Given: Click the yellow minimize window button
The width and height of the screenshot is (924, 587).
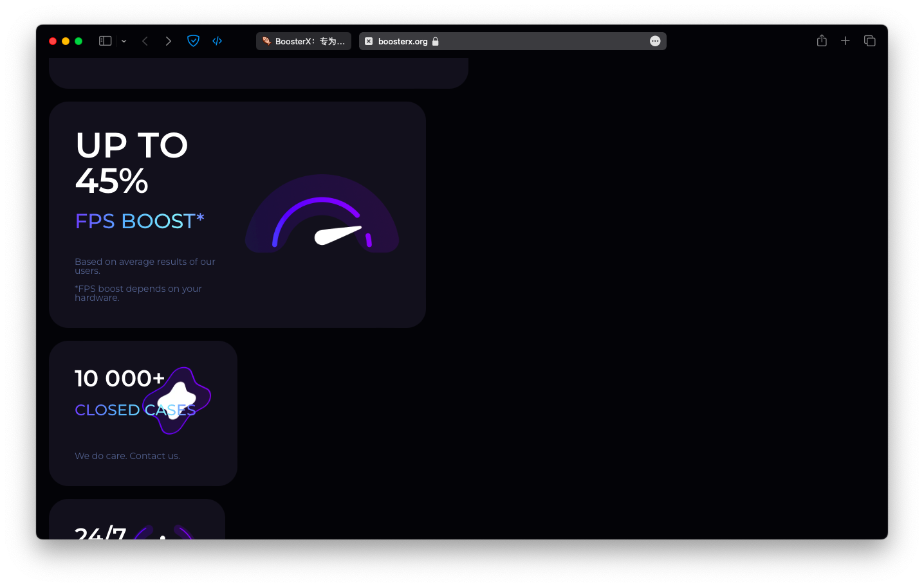Looking at the screenshot, I should tap(66, 41).
